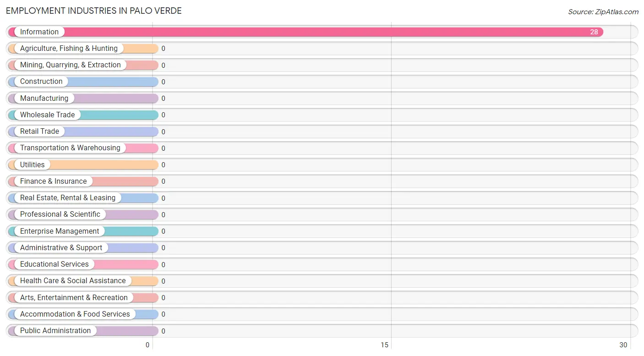Click the 0 value beside Educational Services
The width and height of the screenshot is (644, 356).
click(163, 265)
